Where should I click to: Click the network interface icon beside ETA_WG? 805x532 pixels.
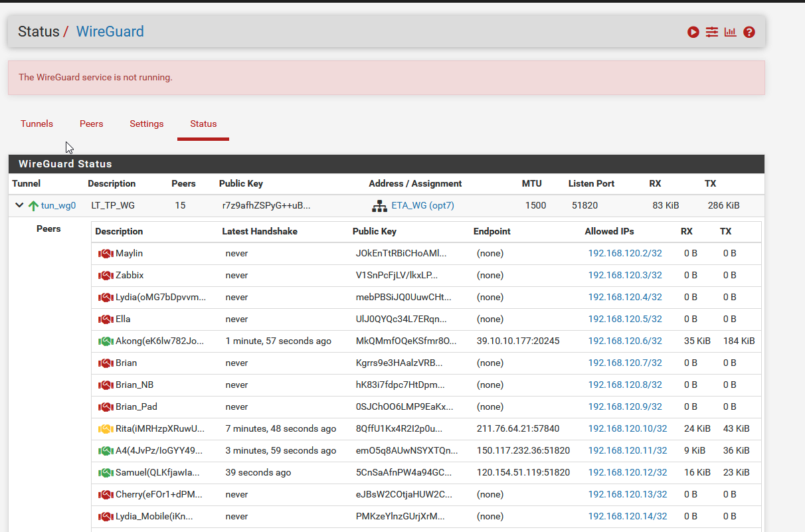click(379, 206)
